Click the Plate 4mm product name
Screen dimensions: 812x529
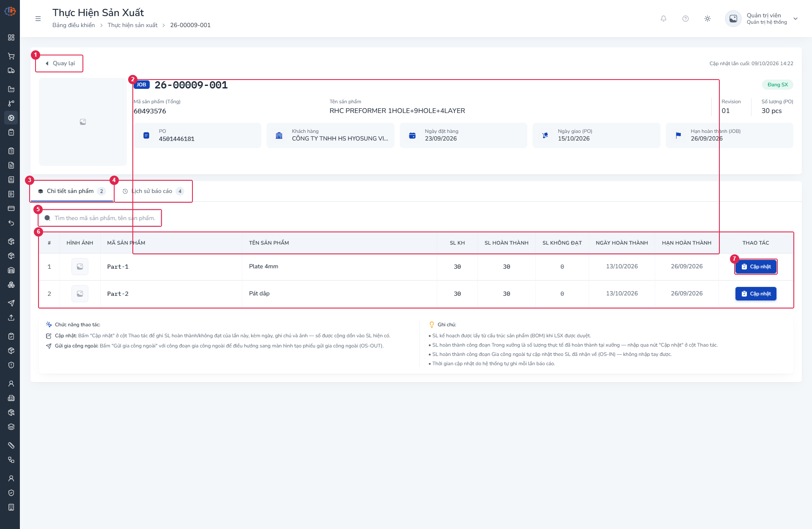click(x=263, y=267)
